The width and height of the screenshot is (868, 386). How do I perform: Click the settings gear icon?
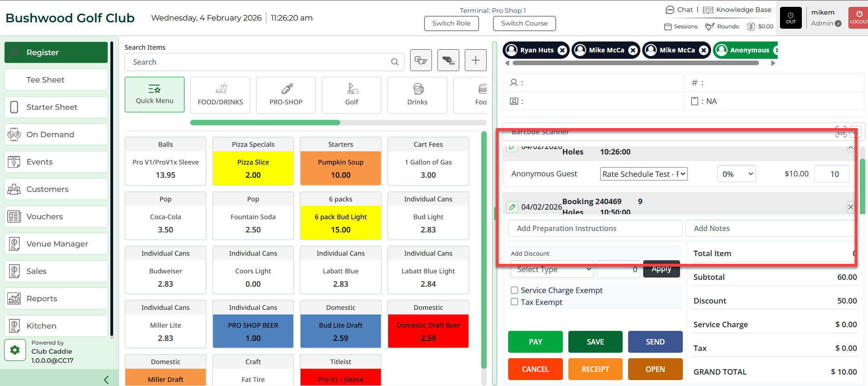coord(15,350)
